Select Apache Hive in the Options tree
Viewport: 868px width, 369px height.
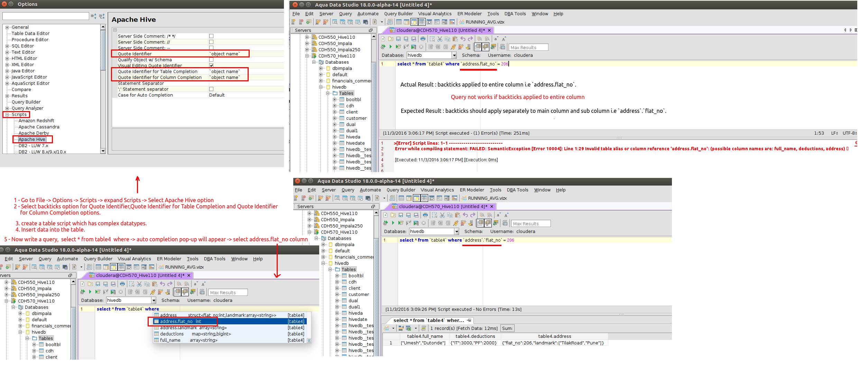click(x=32, y=139)
